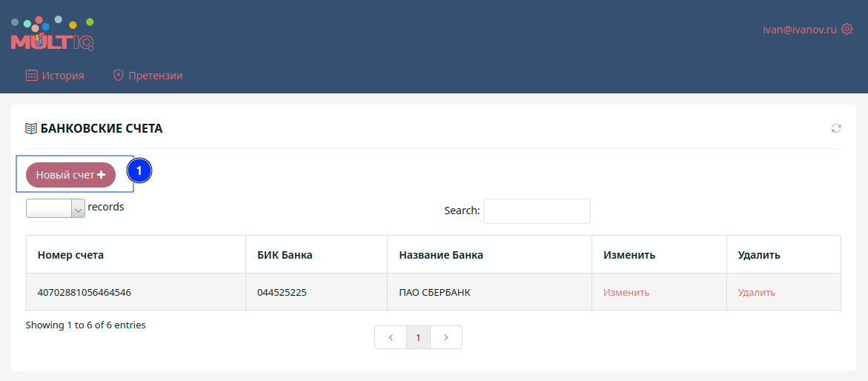Click the MultiQ logo

[x=53, y=33]
